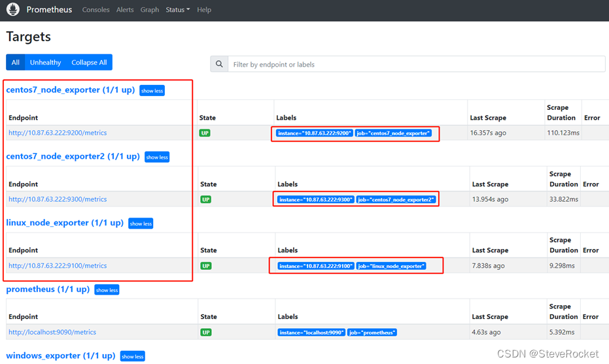Image resolution: width=609 pixels, height=364 pixels.
Task: Collapse prometheus group with show less
Action: pyautogui.click(x=107, y=290)
